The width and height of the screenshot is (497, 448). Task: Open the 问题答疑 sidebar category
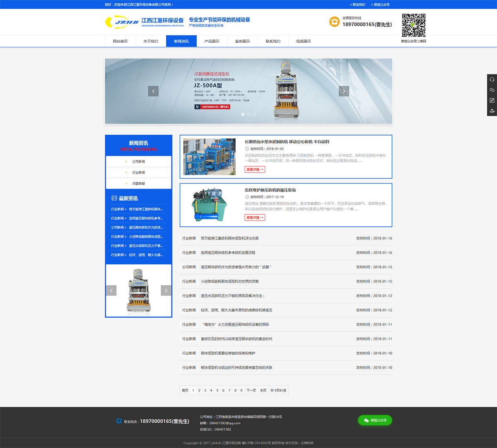coord(138,184)
